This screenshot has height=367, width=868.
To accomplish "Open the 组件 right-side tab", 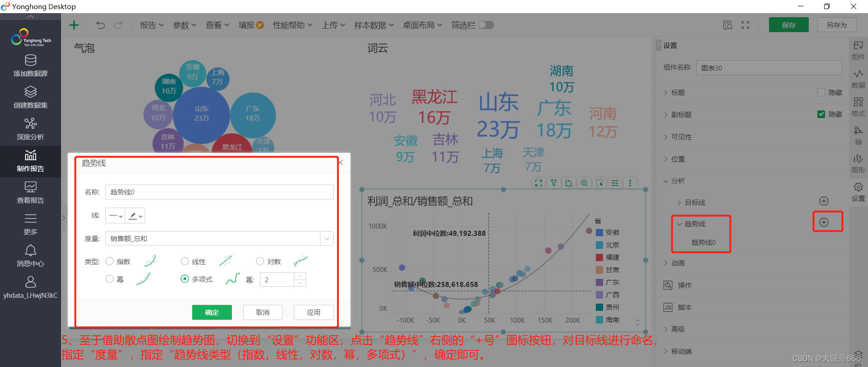I will (x=858, y=50).
